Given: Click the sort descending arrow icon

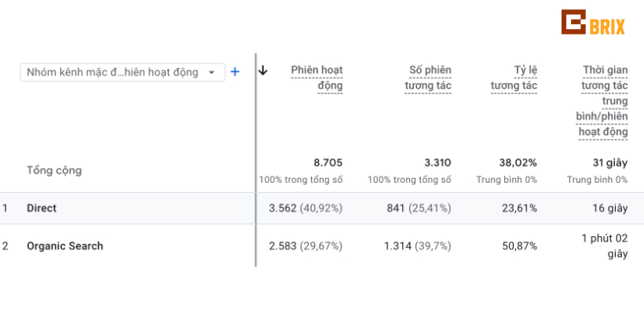Looking at the screenshot, I should 263,71.
